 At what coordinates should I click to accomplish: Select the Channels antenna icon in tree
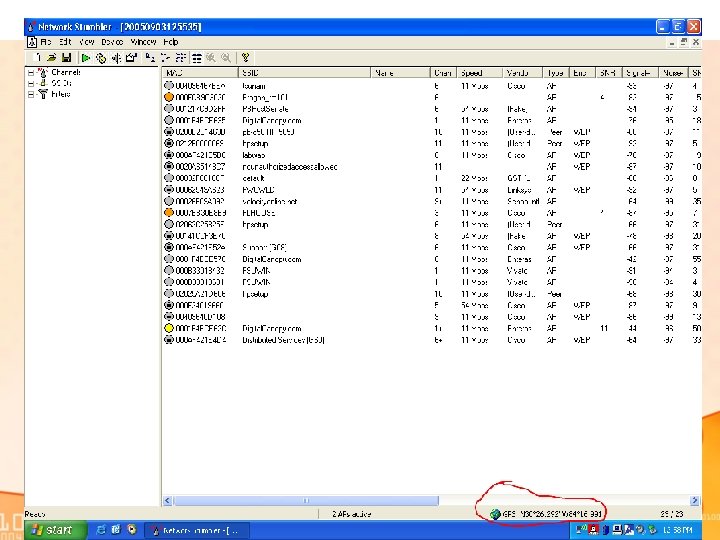click(x=43, y=73)
